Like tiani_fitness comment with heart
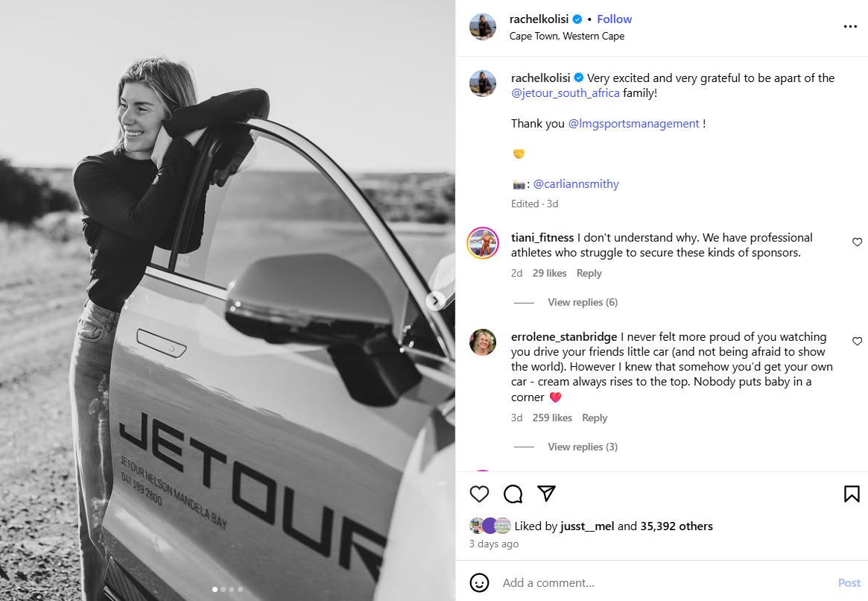 point(857,242)
